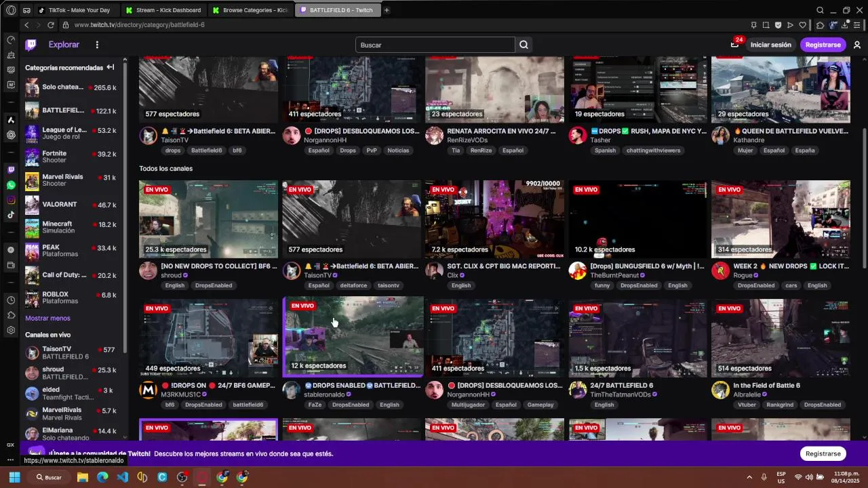
Task: Go back to previous page
Action: pos(26,25)
